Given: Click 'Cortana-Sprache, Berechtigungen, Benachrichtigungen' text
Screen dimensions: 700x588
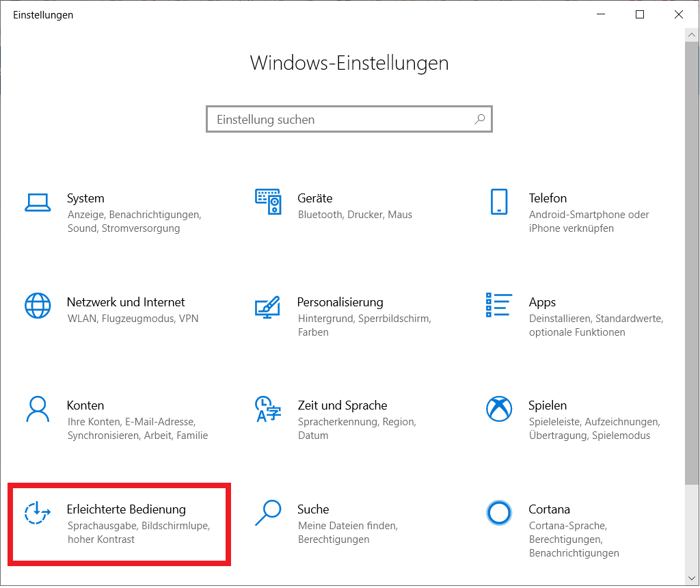Looking at the screenshot, I should pyautogui.click(x=574, y=539).
